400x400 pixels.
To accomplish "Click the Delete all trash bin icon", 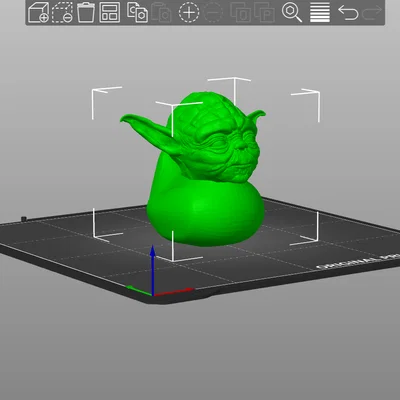I will (x=86, y=12).
